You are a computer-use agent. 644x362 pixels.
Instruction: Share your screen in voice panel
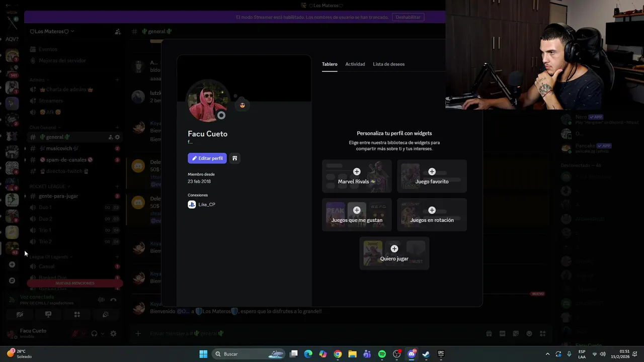(48, 314)
